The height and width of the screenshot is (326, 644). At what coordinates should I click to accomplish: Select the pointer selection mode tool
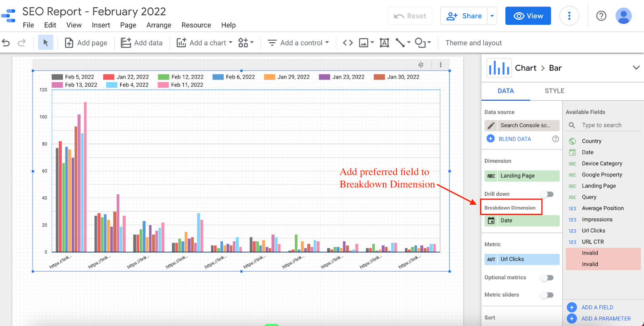coord(45,43)
